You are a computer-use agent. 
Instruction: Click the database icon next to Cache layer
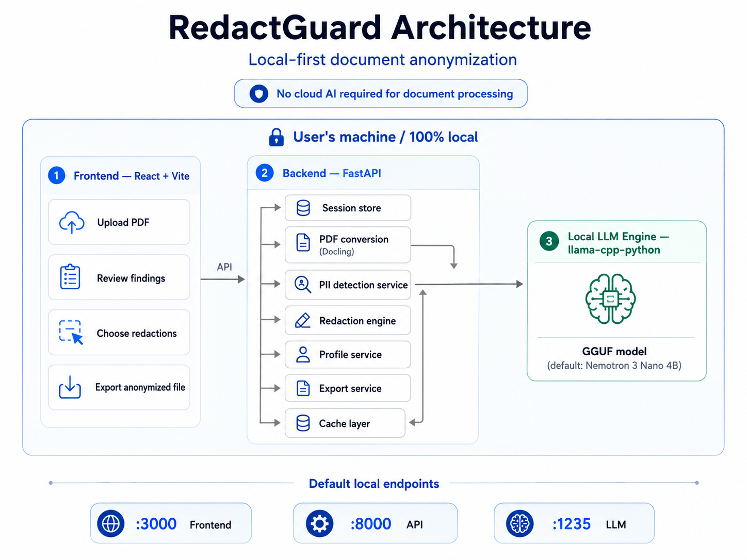click(303, 423)
